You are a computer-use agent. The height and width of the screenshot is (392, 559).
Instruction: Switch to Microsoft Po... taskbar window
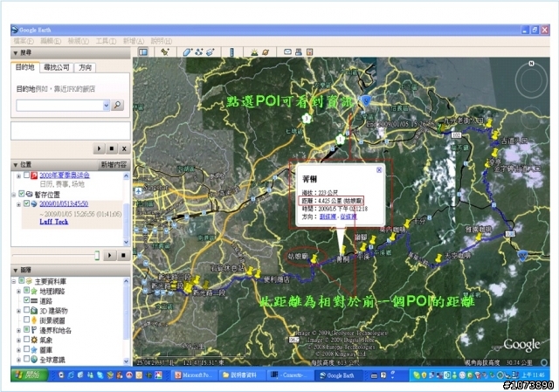tap(194, 375)
